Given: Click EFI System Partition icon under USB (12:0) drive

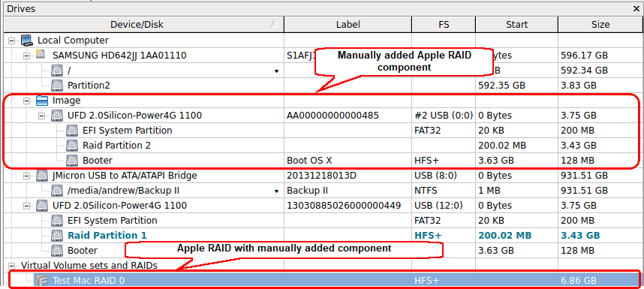Looking at the screenshot, I should (57, 221).
